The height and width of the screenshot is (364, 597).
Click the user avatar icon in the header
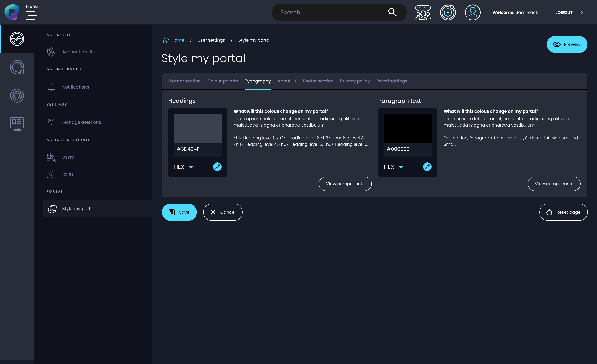[472, 12]
